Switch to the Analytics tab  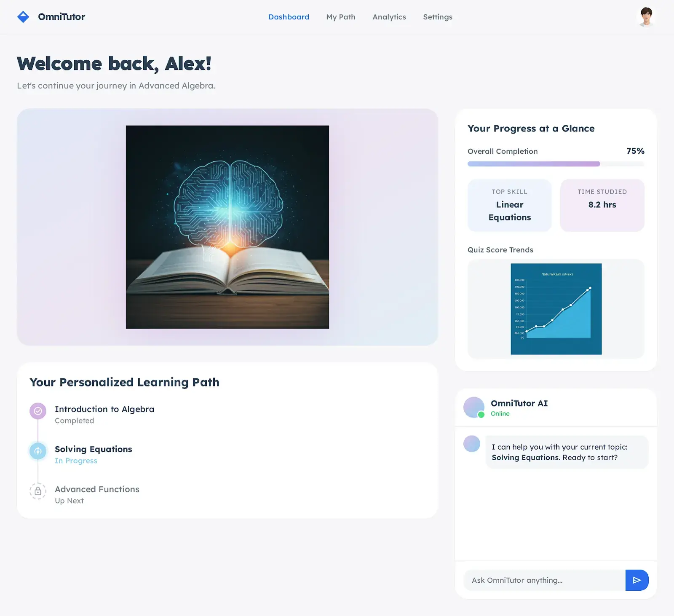[x=389, y=17]
